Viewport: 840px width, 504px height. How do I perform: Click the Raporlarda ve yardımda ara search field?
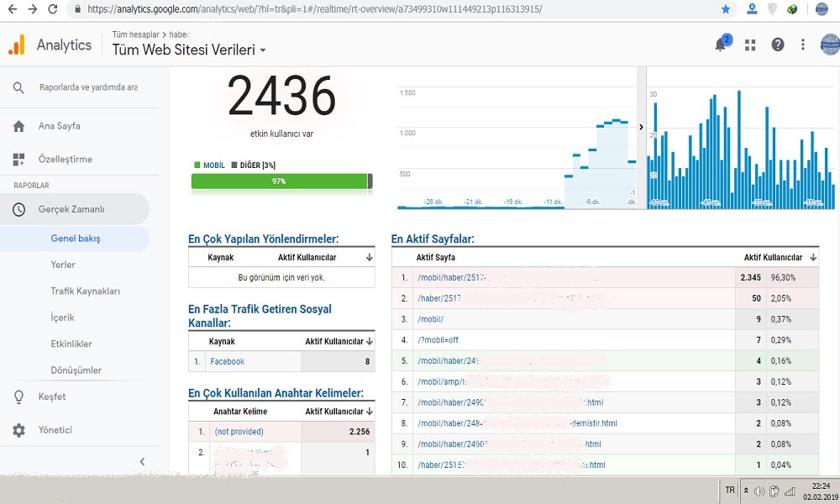(88, 87)
